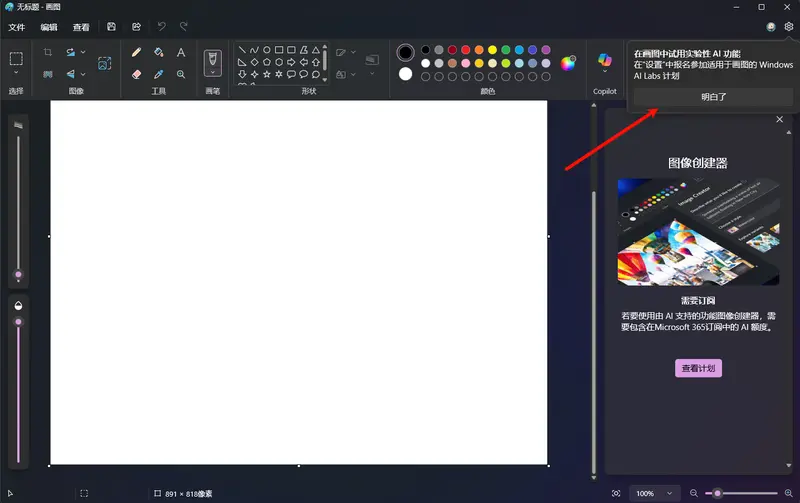Open the 文件 menu
Image resolution: width=800 pixels, height=503 pixels.
[x=17, y=27]
